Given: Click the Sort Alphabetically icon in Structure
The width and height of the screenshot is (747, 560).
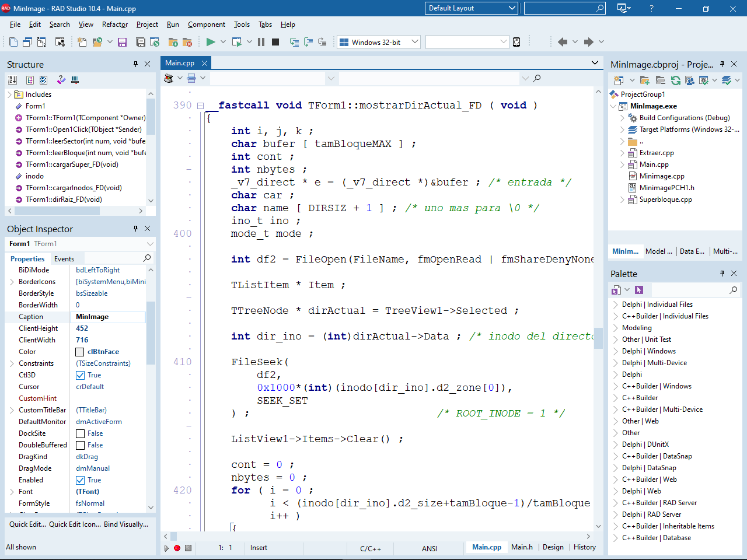Looking at the screenshot, I should tap(13, 80).
